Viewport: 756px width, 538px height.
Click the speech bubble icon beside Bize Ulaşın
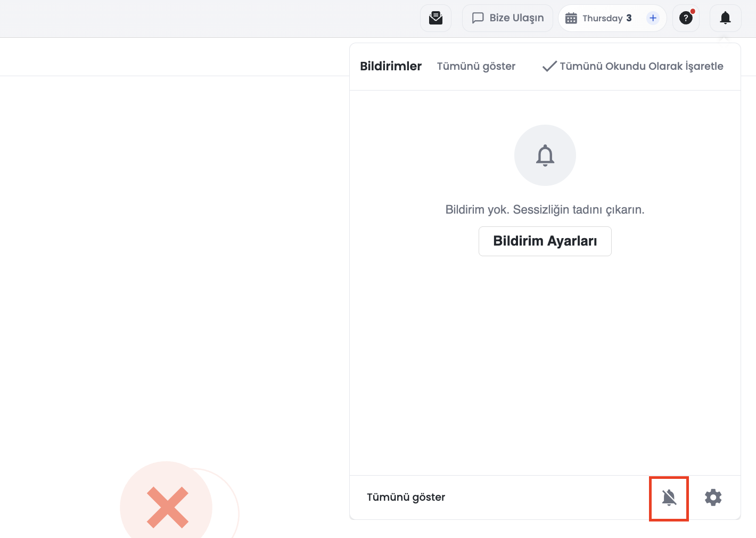point(478,18)
